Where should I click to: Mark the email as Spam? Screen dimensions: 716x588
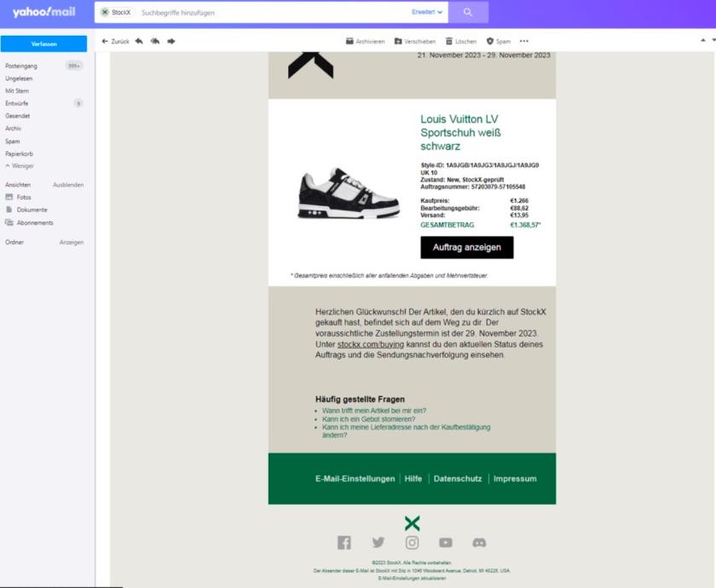[x=499, y=41]
